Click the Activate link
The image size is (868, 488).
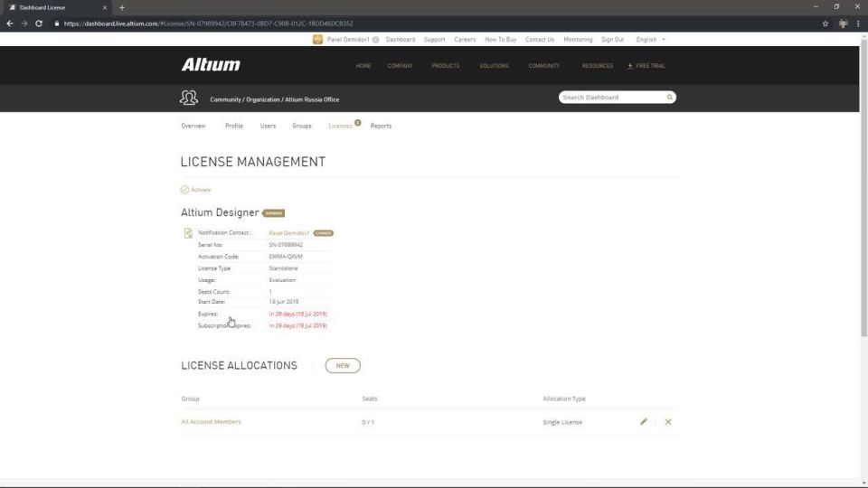point(201,190)
